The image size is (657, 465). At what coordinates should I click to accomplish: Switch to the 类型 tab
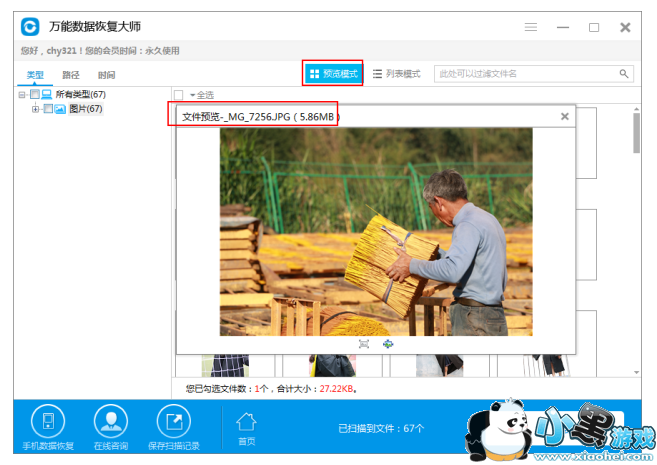click(35, 75)
